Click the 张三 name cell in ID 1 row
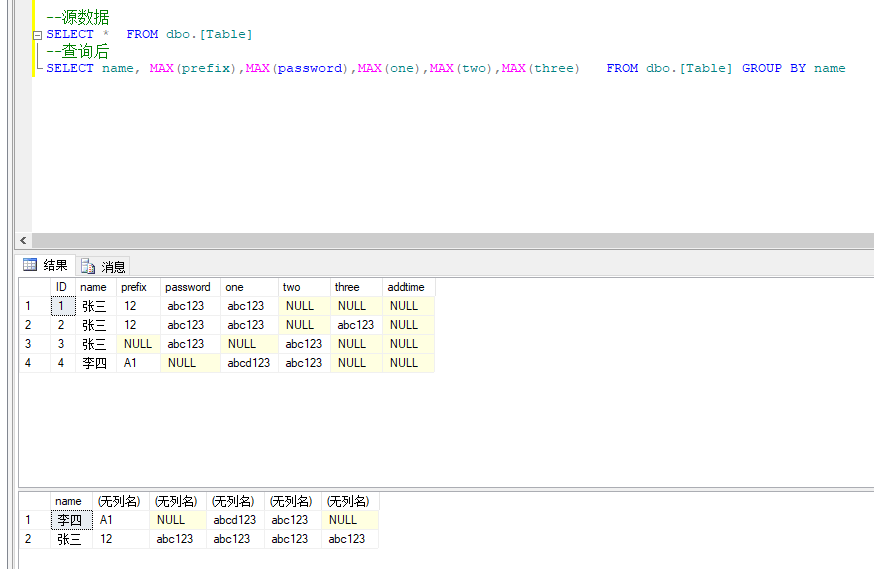 coord(96,306)
